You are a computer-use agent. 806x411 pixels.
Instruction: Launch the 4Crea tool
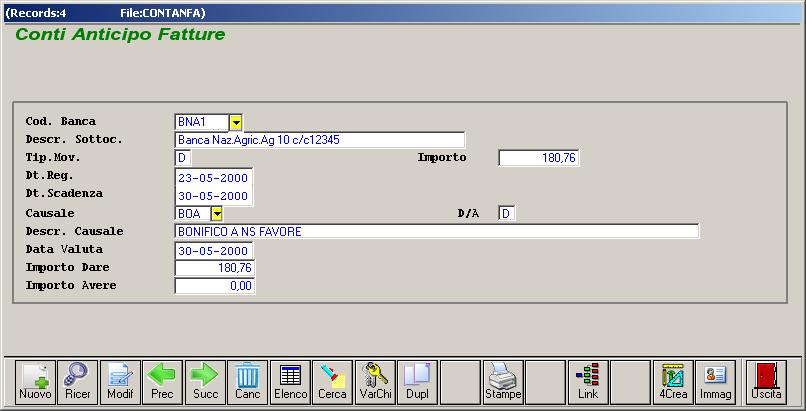(x=673, y=382)
